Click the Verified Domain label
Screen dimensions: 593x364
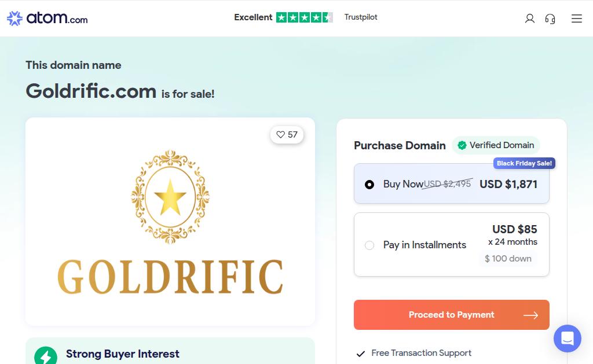[502, 145]
